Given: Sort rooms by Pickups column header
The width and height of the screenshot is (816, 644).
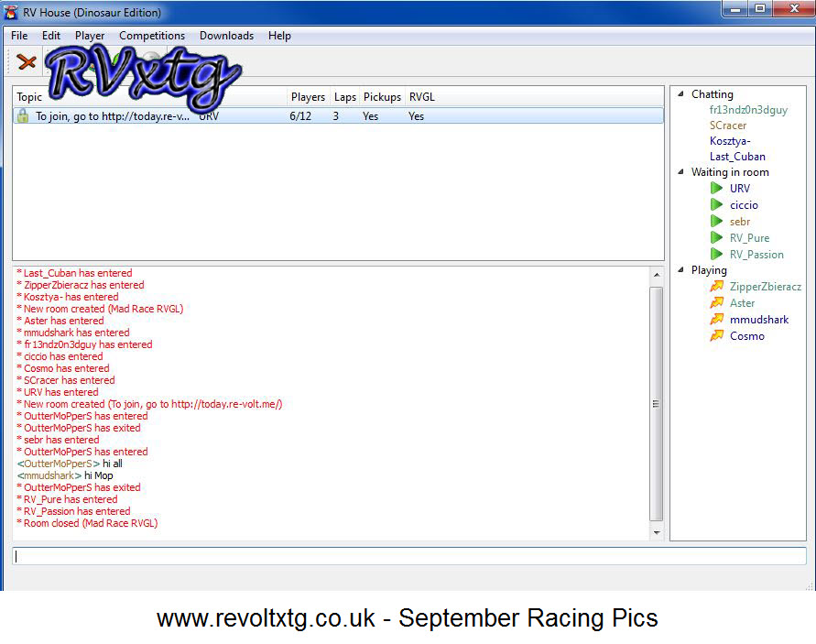Looking at the screenshot, I should [x=382, y=97].
